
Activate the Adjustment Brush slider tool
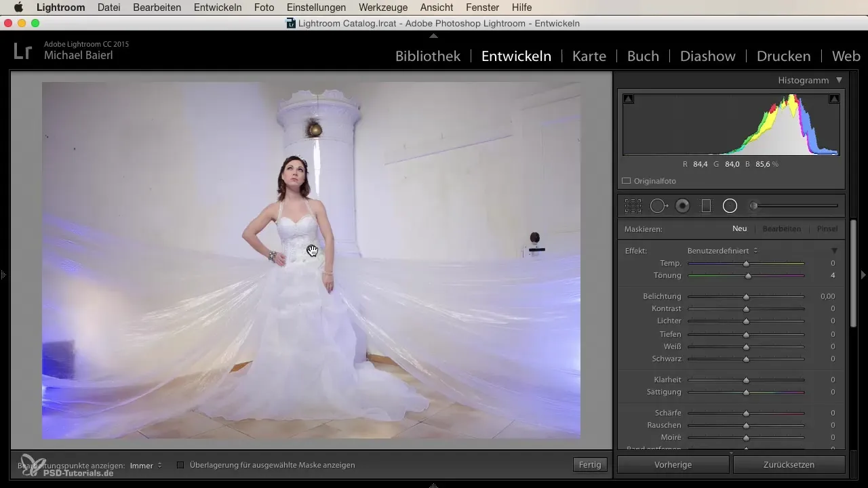793,205
